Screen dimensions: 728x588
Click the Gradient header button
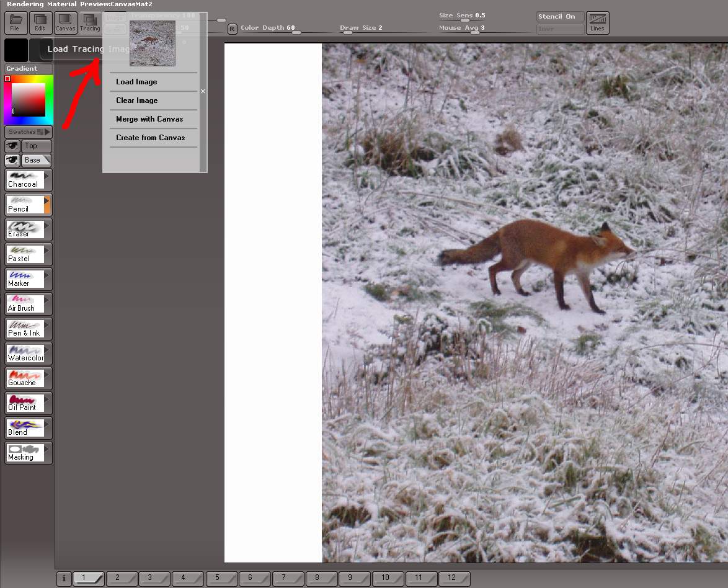[x=29, y=69]
